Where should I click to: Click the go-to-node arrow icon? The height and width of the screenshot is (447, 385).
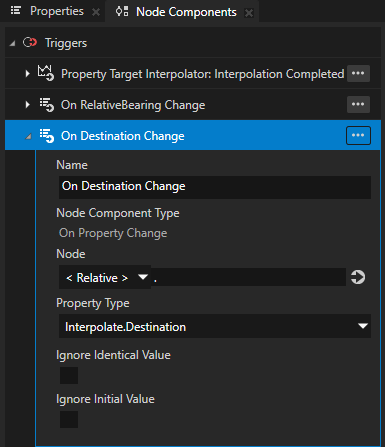[x=358, y=277]
